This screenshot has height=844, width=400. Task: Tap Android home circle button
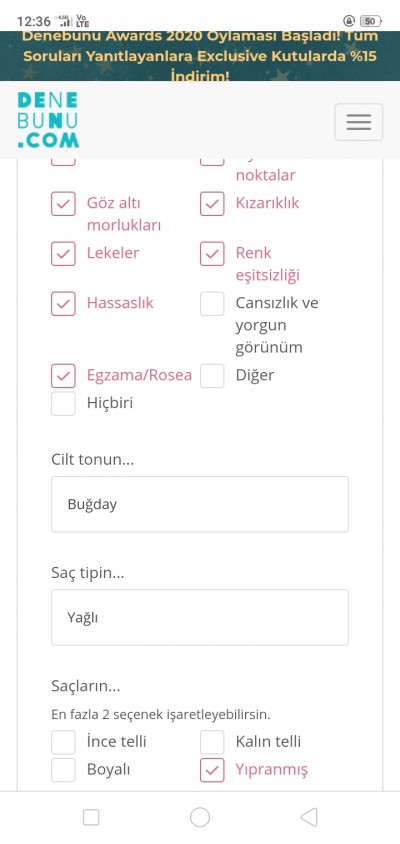[200, 817]
